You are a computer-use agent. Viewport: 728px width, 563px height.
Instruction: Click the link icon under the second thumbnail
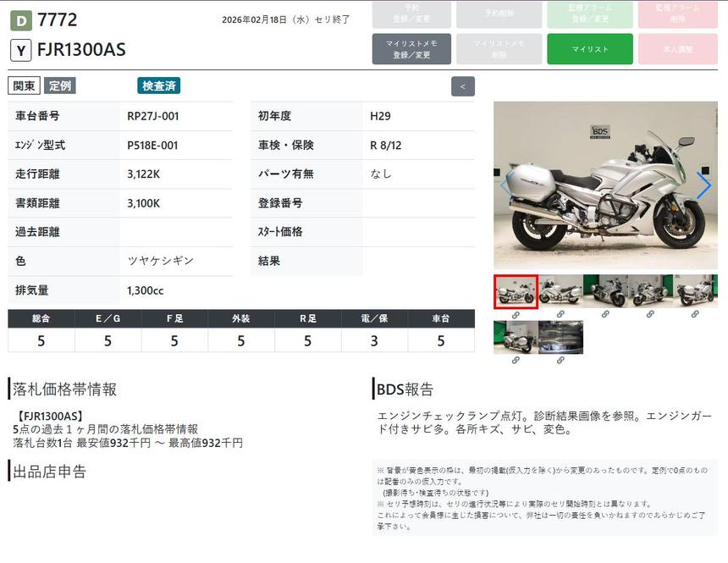(560, 315)
